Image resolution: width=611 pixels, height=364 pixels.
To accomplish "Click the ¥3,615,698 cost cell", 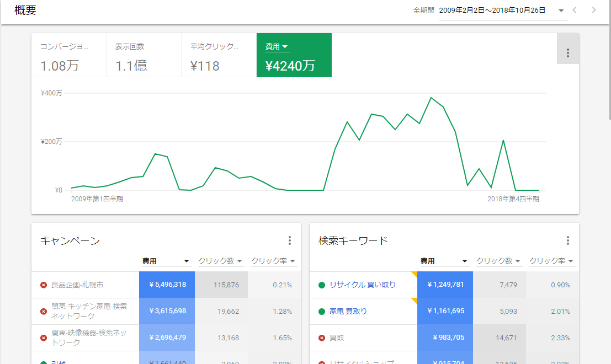I will click(167, 311).
